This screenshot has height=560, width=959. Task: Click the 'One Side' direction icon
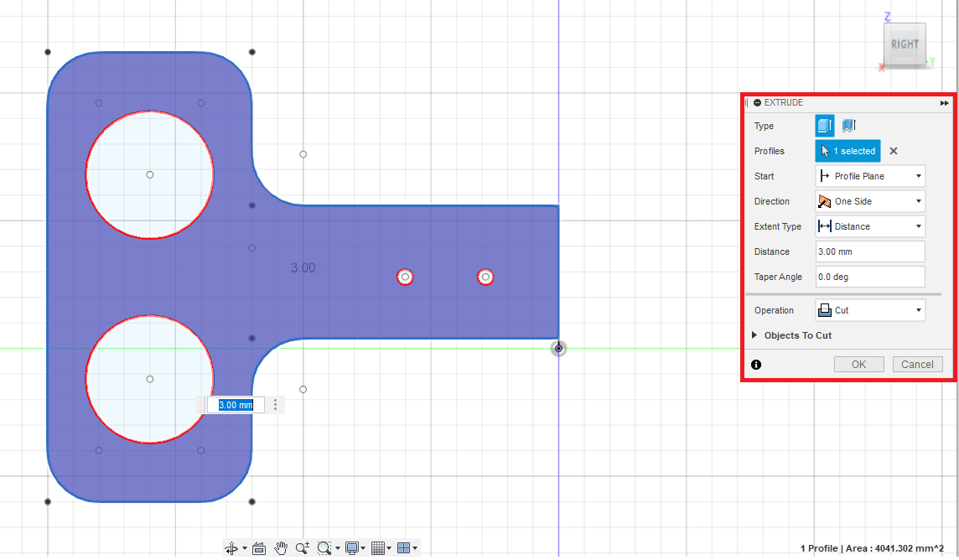(824, 201)
